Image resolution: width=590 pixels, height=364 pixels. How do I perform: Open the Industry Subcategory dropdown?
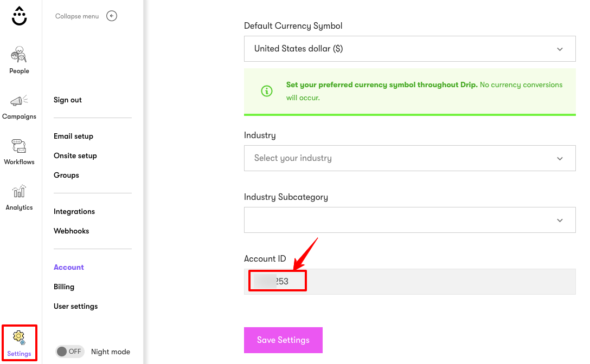tap(409, 220)
